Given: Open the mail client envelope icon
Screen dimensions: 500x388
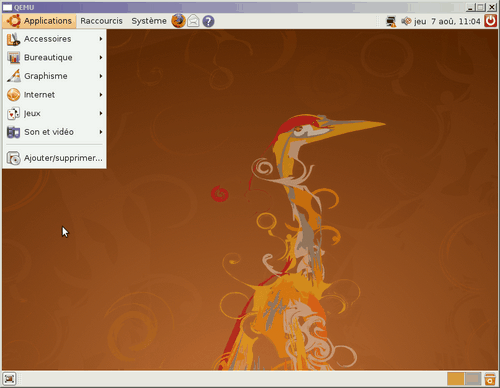Looking at the screenshot, I should tap(193, 21).
